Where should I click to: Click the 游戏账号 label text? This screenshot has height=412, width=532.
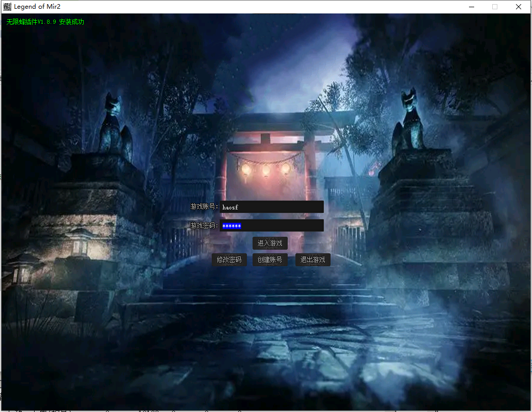click(x=204, y=207)
